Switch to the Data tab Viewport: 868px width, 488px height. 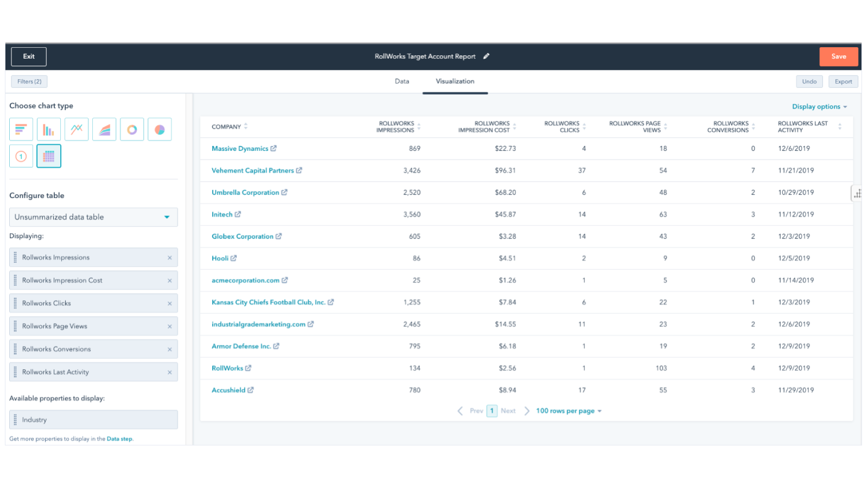pos(402,81)
